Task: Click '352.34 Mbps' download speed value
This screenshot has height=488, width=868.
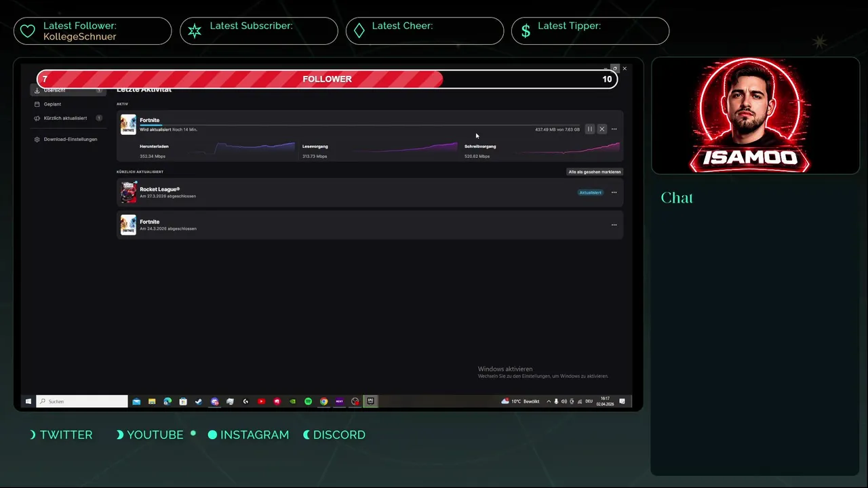Action: [153, 157]
